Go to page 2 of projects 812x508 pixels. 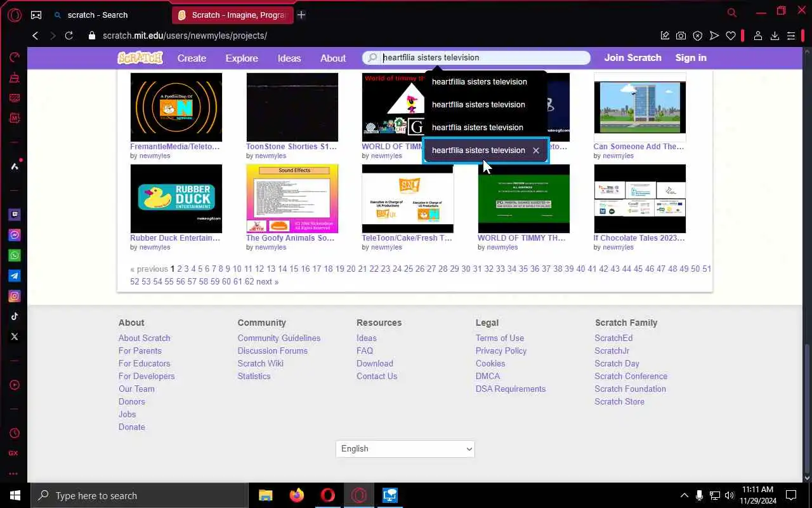click(180, 269)
